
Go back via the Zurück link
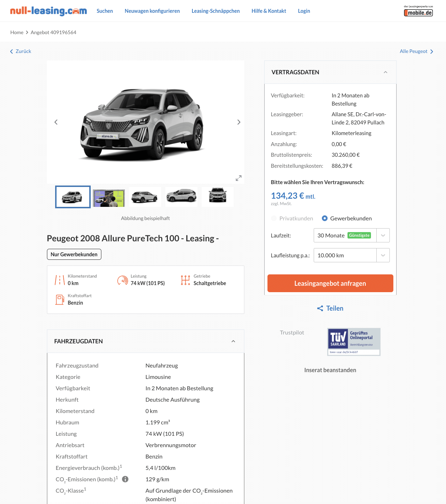coord(21,51)
